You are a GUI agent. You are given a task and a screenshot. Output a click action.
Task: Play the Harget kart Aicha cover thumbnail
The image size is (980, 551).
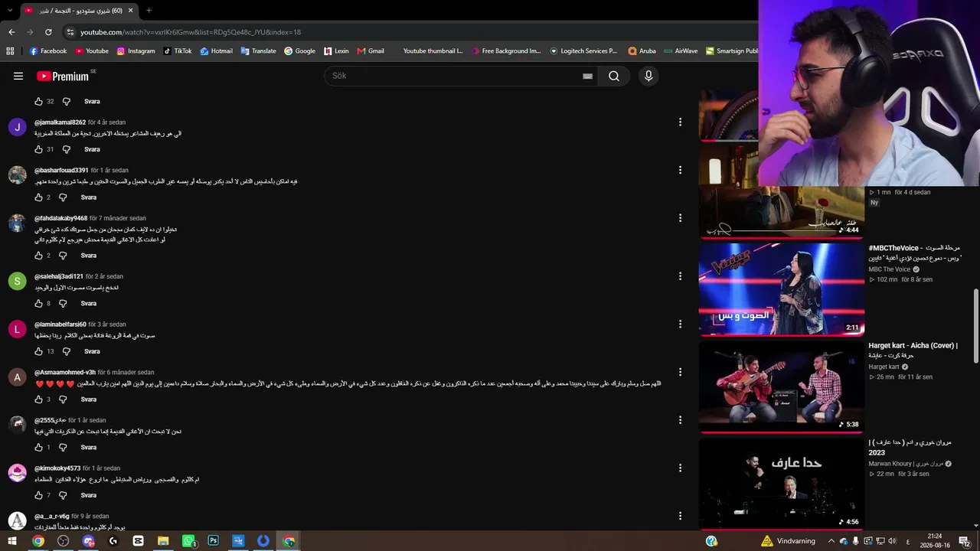point(782,387)
